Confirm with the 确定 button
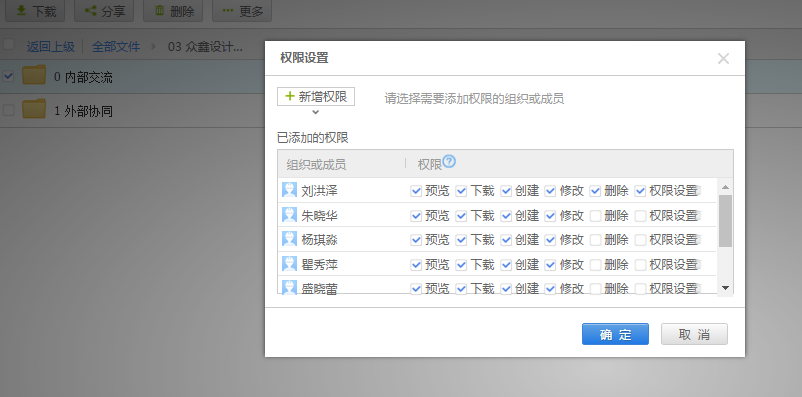The height and width of the screenshot is (397, 802). click(615, 334)
